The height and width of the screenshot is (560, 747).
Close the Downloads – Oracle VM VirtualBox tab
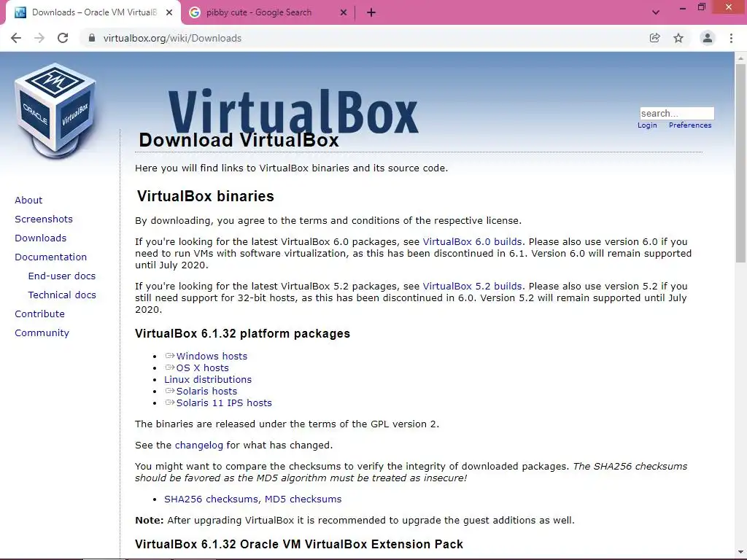click(x=169, y=13)
